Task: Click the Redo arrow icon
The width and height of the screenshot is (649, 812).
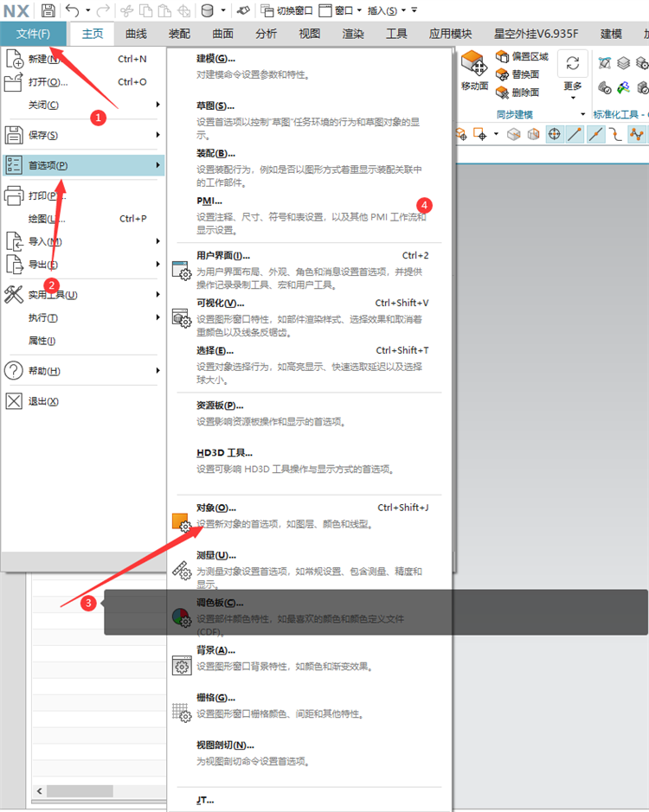Action: pyautogui.click(x=104, y=10)
